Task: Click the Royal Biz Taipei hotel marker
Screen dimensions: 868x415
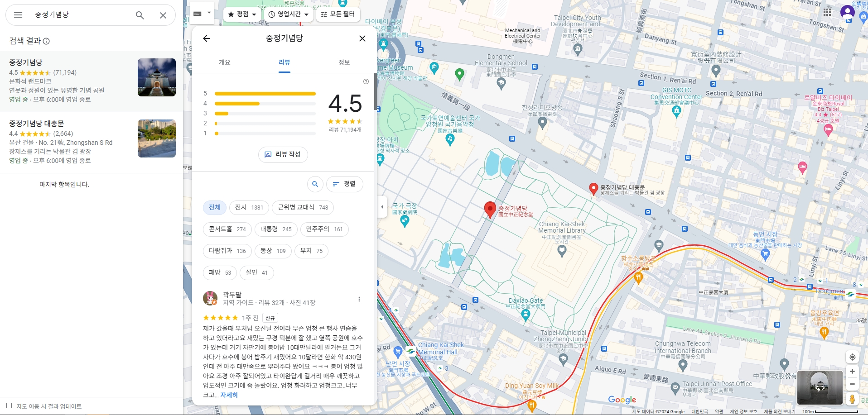Action: pyautogui.click(x=828, y=130)
